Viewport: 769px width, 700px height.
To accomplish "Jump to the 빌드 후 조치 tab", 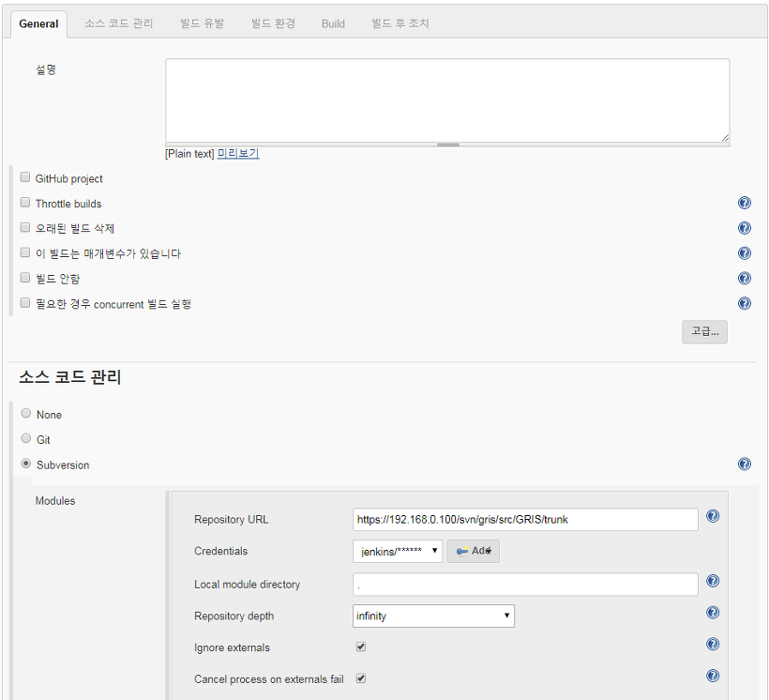I will pyautogui.click(x=400, y=23).
